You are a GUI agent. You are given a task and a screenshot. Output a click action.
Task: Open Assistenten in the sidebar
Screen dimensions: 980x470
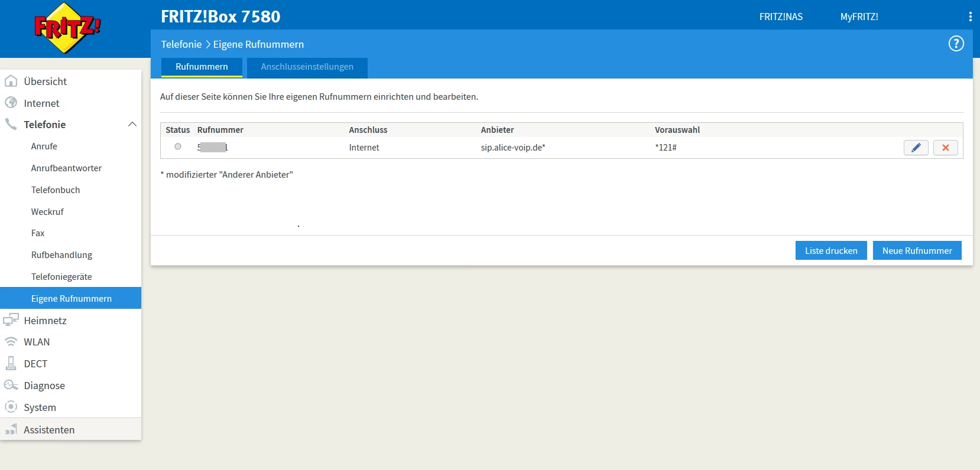pyautogui.click(x=49, y=430)
